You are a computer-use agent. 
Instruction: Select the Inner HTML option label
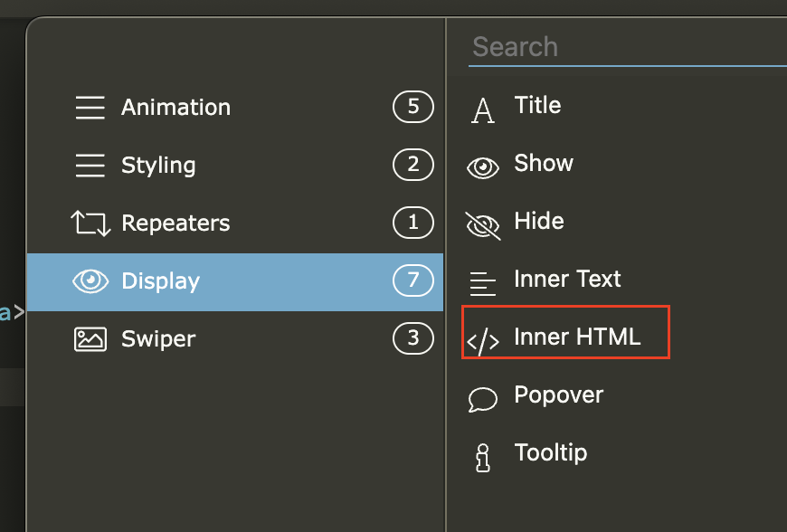pos(577,337)
